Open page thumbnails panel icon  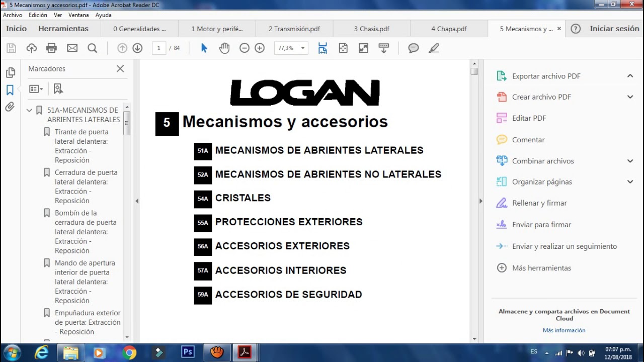tap(10, 73)
